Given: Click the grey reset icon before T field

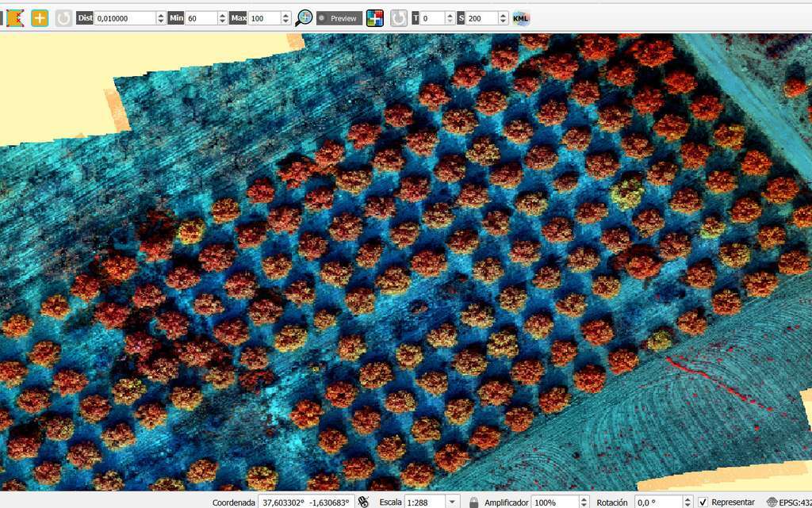Looking at the screenshot, I should [x=398, y=18].
